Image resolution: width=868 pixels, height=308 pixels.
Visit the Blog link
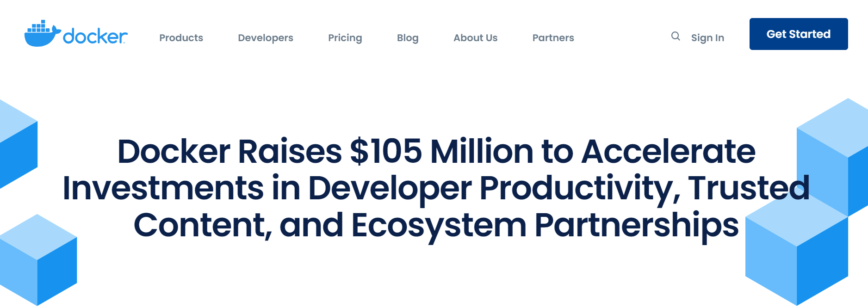[x=408, y=38]
